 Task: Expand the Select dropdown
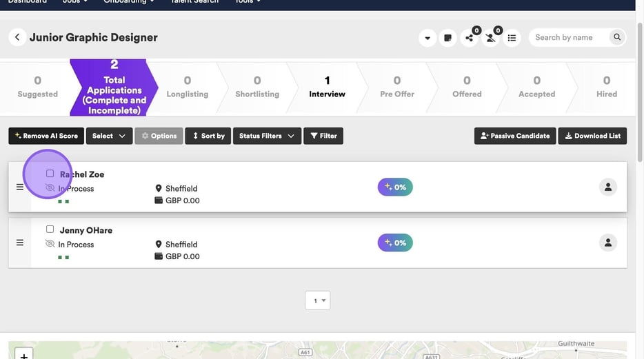[x=109, y=136]
